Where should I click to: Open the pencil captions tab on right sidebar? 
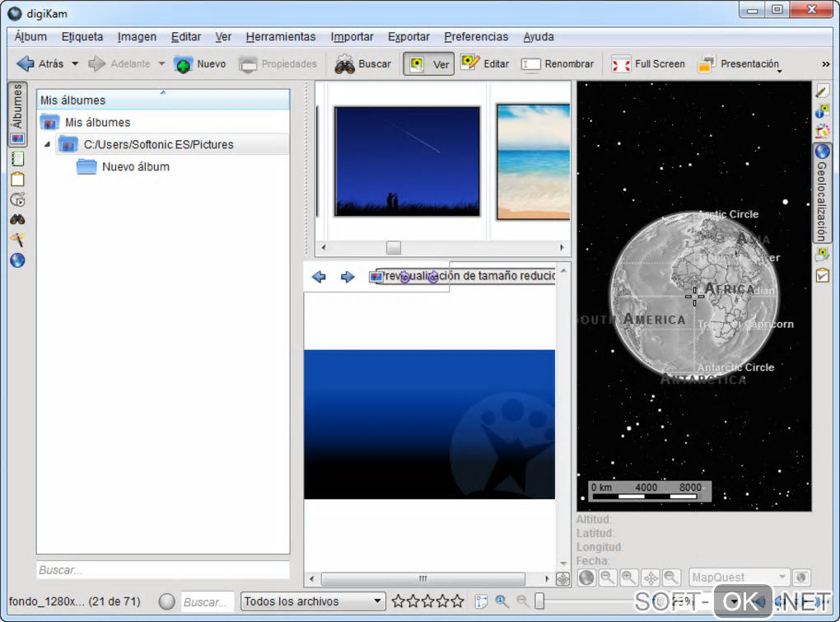822,91
